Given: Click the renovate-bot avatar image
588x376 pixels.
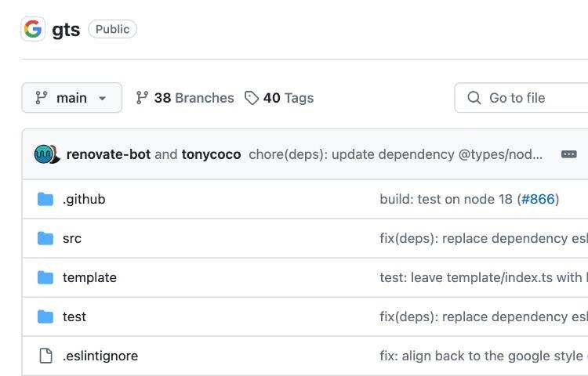Looking at the screenshot, I should (44, 154).
